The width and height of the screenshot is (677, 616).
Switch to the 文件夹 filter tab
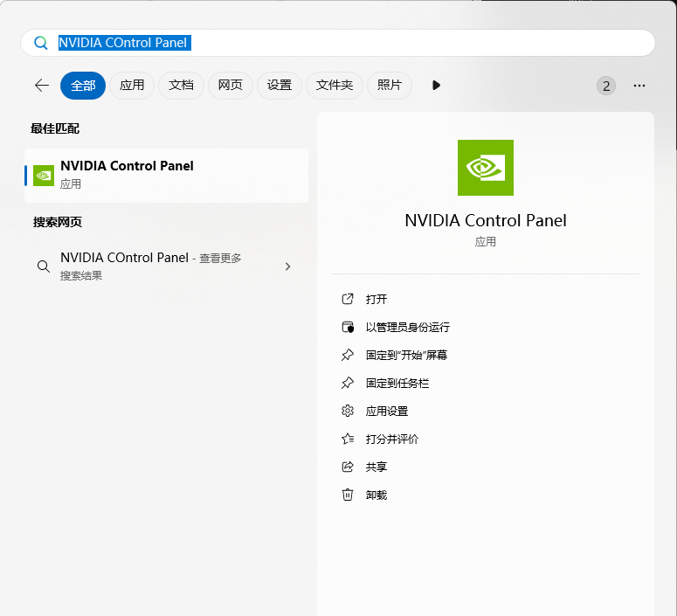point(335,86)
